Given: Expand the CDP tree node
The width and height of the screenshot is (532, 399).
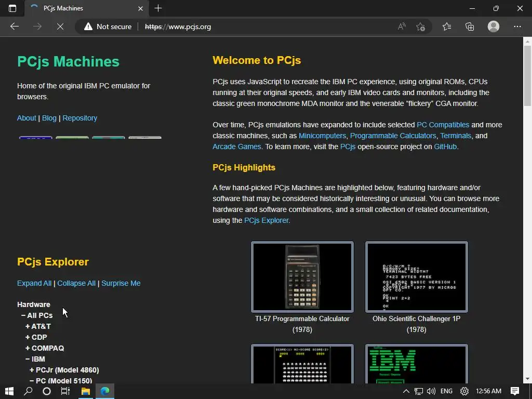Looking at the screenshot, I should coord(36,337).
